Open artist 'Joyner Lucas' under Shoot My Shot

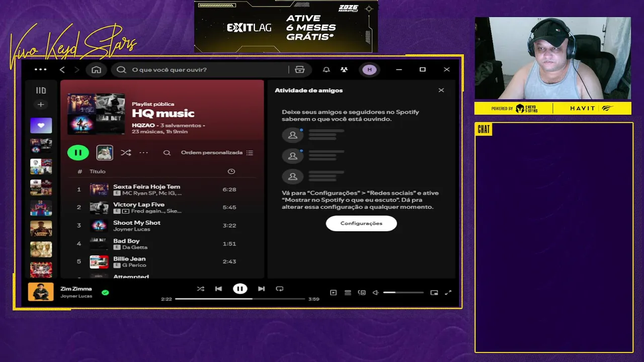click(131, 229)
